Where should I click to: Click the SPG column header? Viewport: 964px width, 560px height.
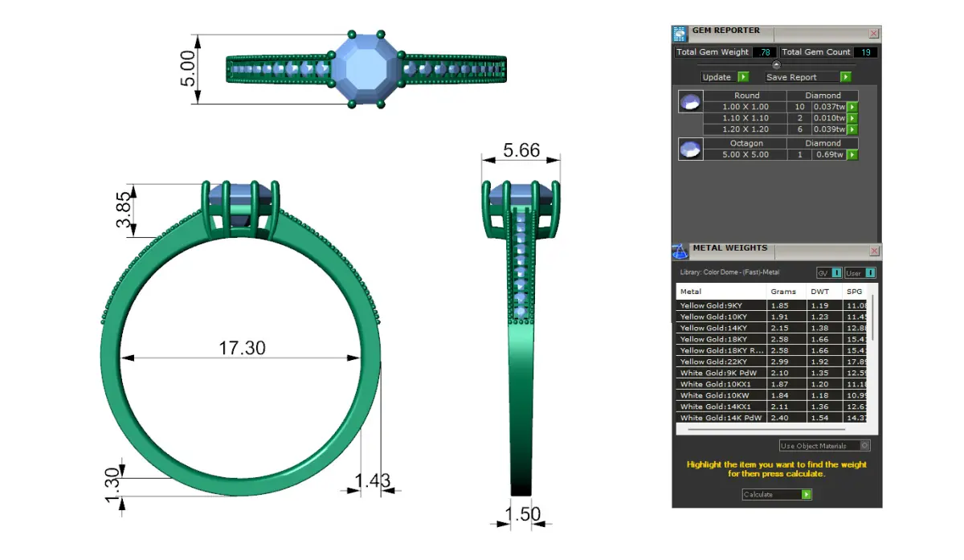[856, 292]
